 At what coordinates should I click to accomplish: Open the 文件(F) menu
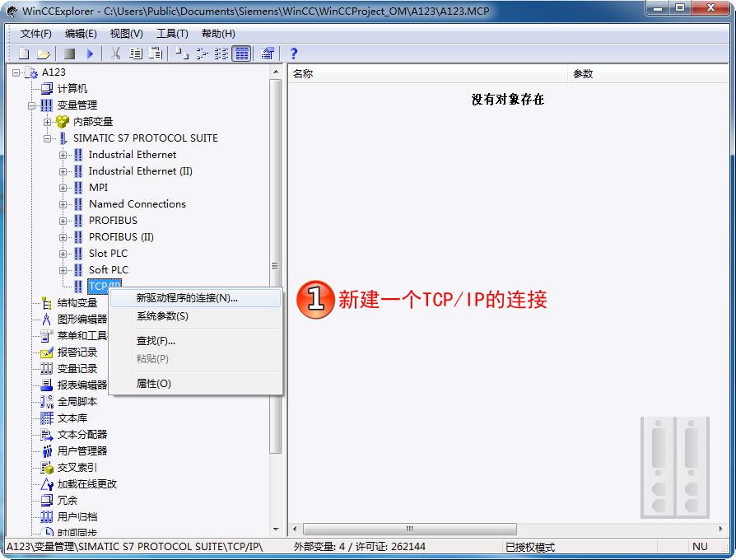click(35, 33)
